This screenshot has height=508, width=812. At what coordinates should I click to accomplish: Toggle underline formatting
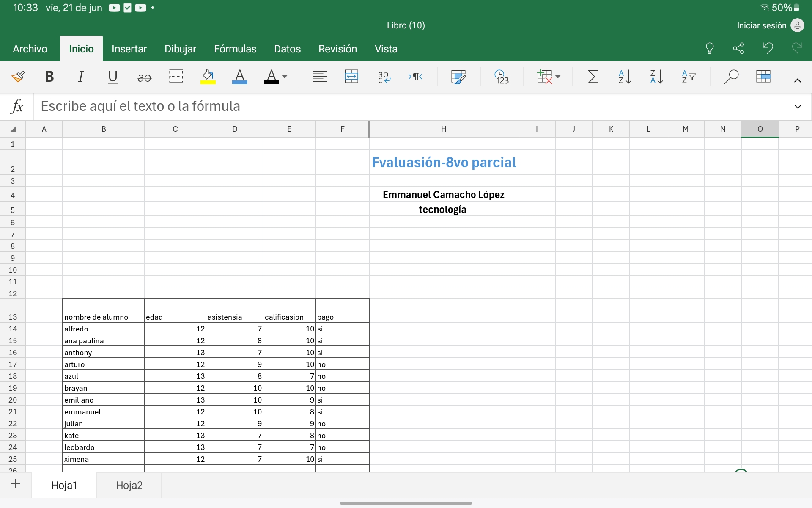(112, 77)
